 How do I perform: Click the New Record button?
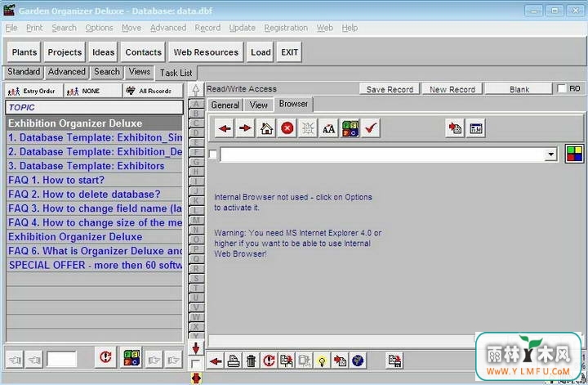[452, 89]
